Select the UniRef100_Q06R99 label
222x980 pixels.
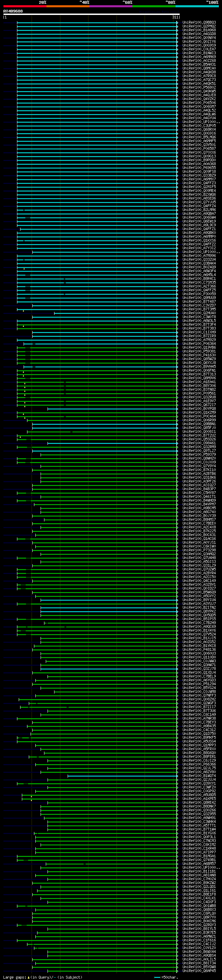(199, 420)
